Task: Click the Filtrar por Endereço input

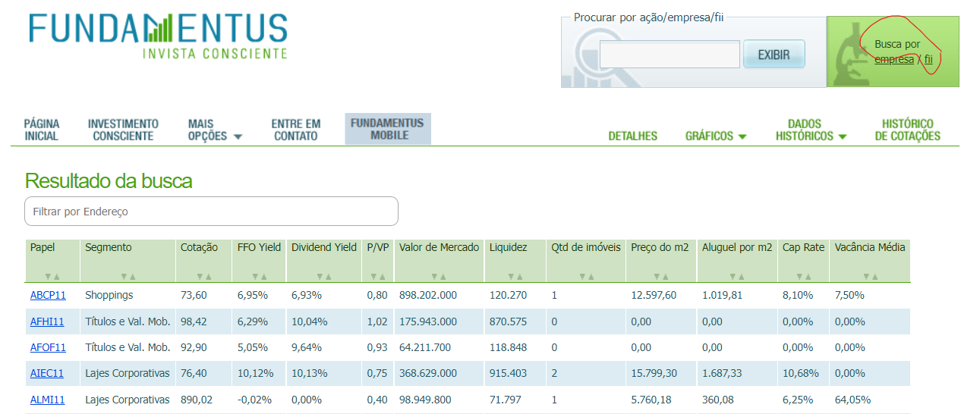Action: pos(211,212)
